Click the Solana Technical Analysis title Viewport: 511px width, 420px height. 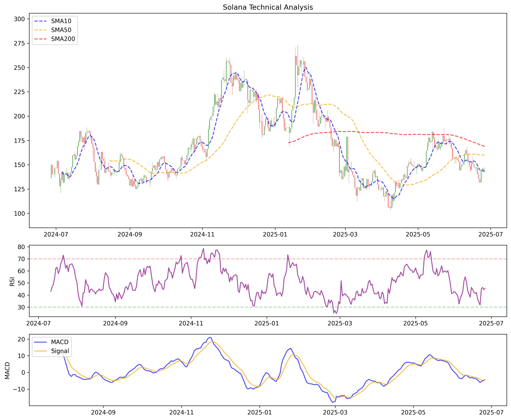click(268, 7)
